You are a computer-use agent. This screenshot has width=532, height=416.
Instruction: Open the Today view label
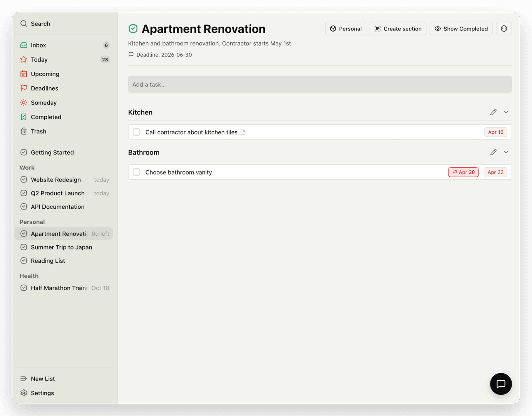point(39,59)
